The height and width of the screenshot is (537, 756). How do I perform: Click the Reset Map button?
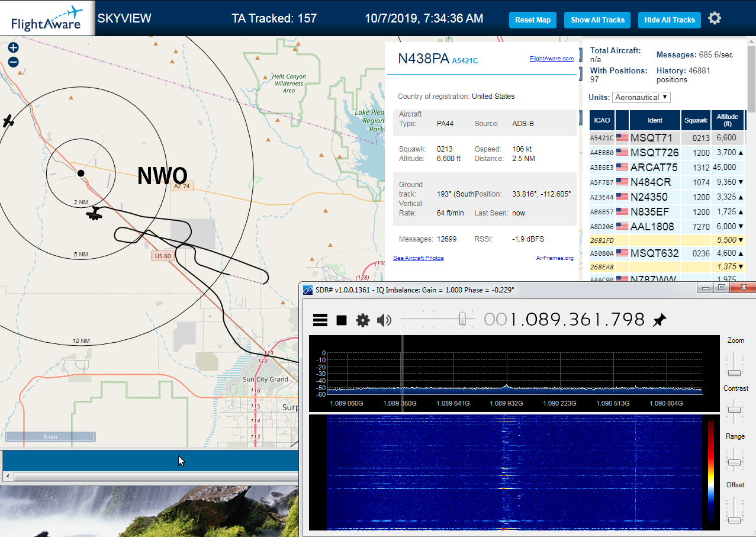533,20
